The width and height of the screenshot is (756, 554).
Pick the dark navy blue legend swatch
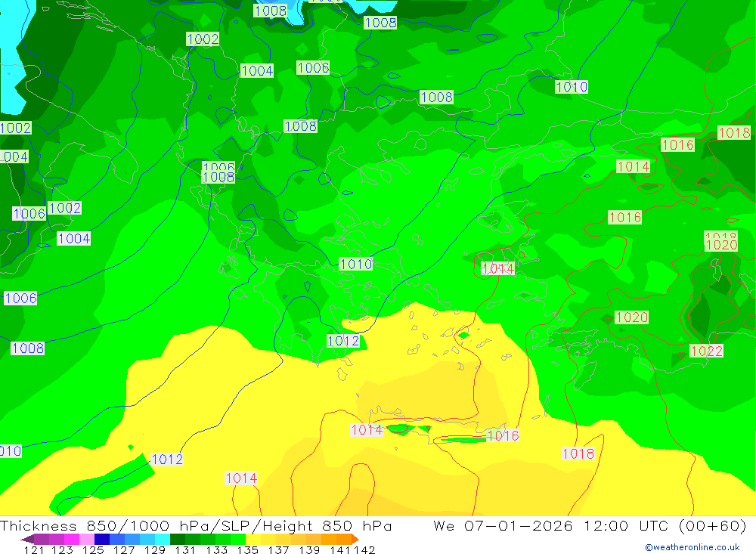tap(102, 539)
